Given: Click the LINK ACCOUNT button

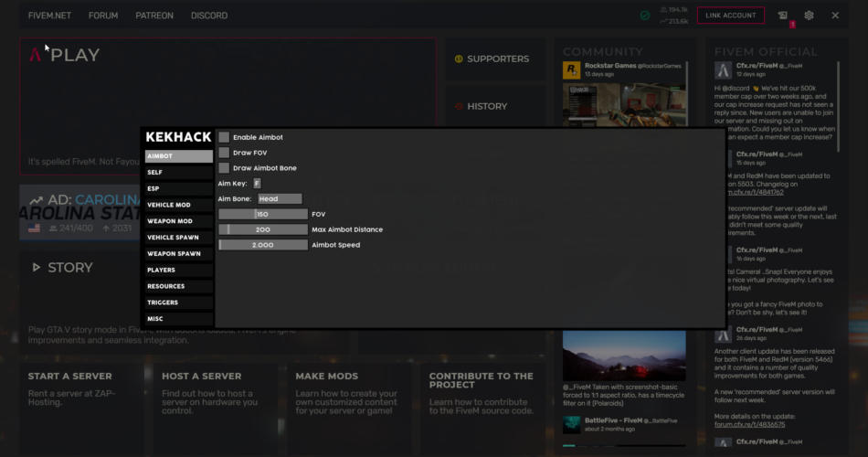Looking at the screenshot, I should pyautogui.click(x=731, y=16).
